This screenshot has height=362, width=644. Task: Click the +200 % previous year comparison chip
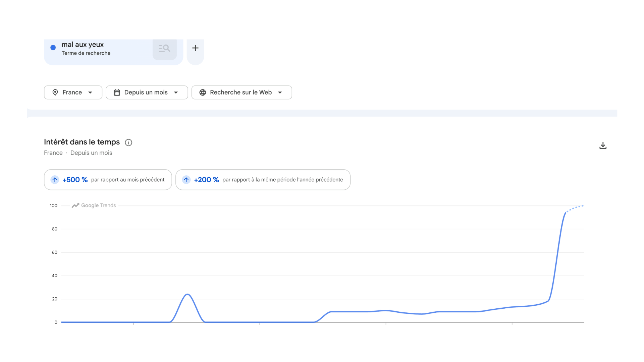(x=263, y=180)
